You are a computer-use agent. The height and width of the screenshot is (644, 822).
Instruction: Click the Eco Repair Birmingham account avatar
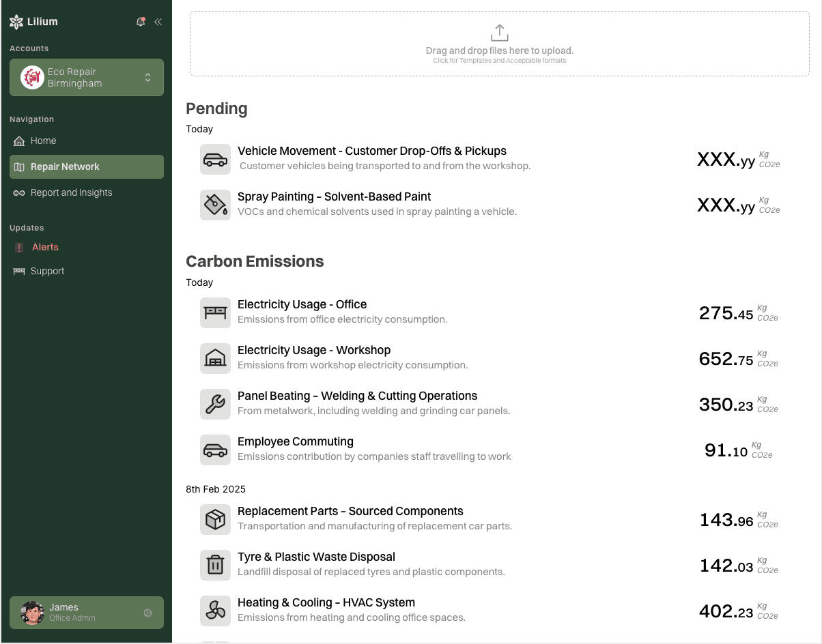pyautogui.click(x=31, y=78)
